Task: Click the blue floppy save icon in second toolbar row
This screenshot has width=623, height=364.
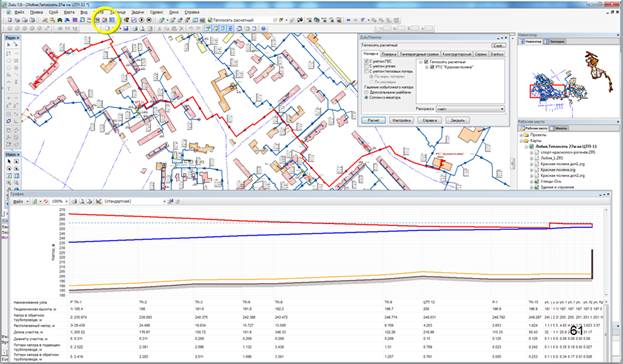Action: pos(126,29)
